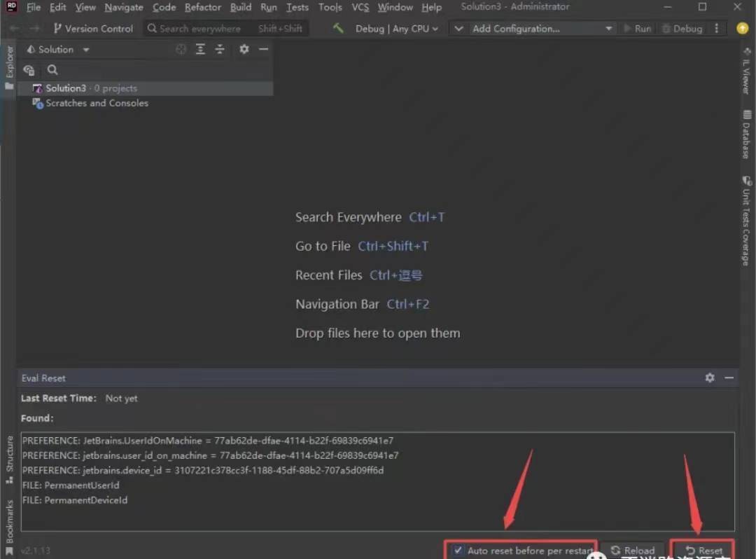Click the jetbrains.user_id_on_machine preference line
Screen dimensions: 756x559
point(210,455)
